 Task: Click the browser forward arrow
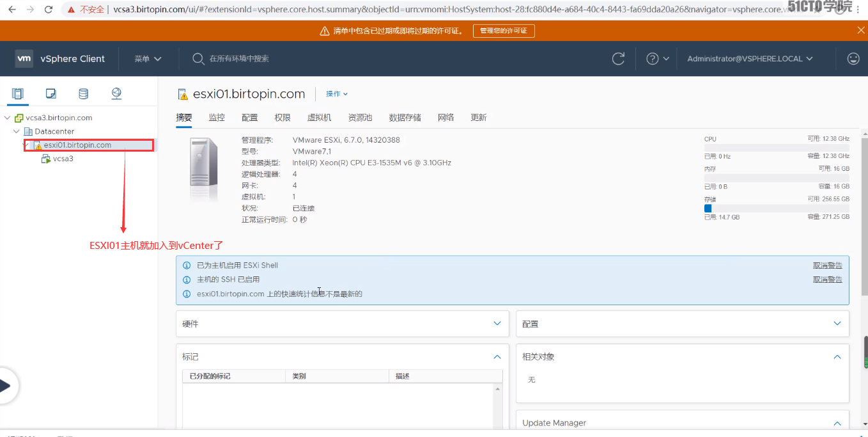tap(30, 10)
